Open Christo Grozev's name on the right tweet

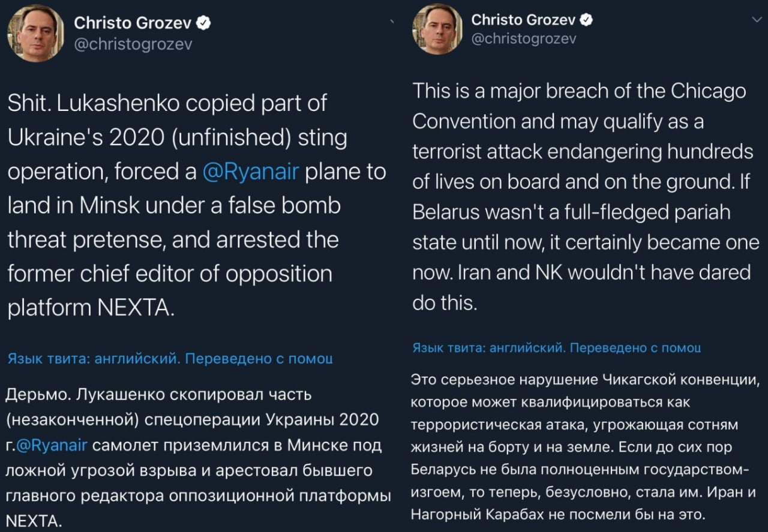(x=523, y=20)
